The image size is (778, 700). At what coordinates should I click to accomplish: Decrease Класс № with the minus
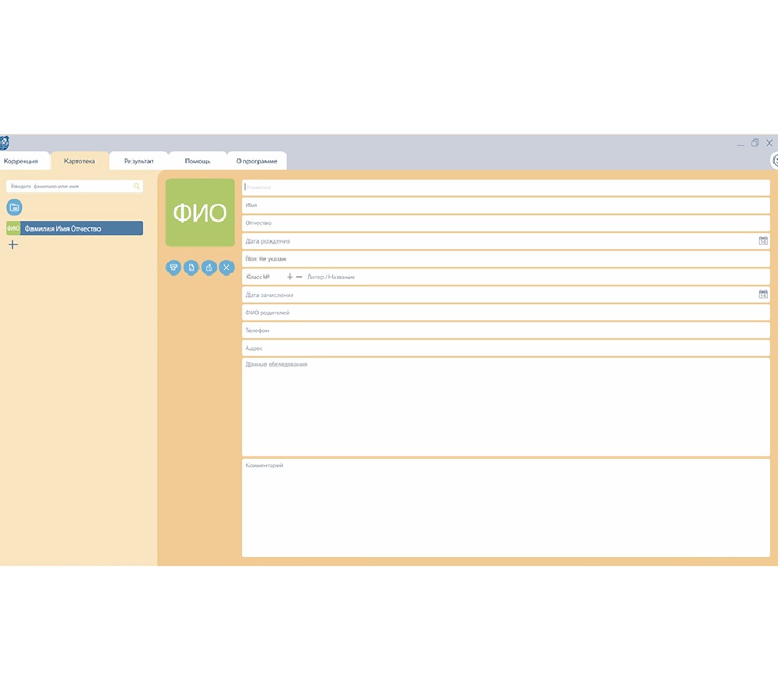[x=299, y=277]
